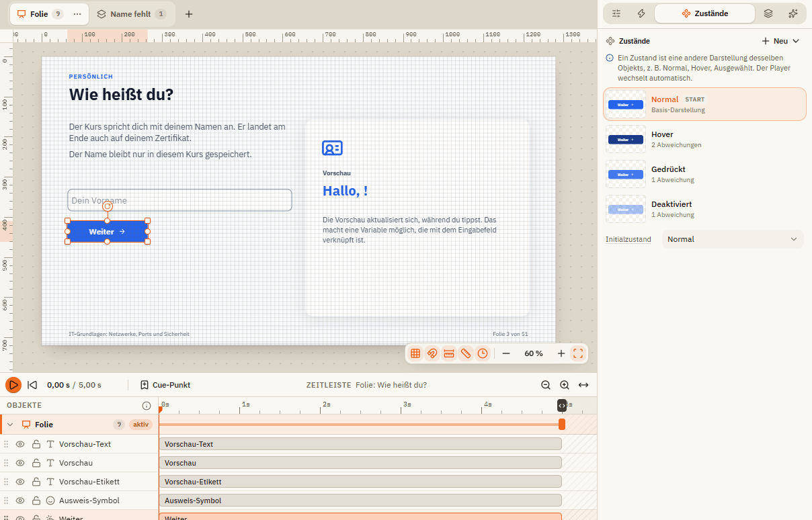The image size is (812, 520).
Task: Add a Cue-Punkt
Action: click(x=165, y=385)
